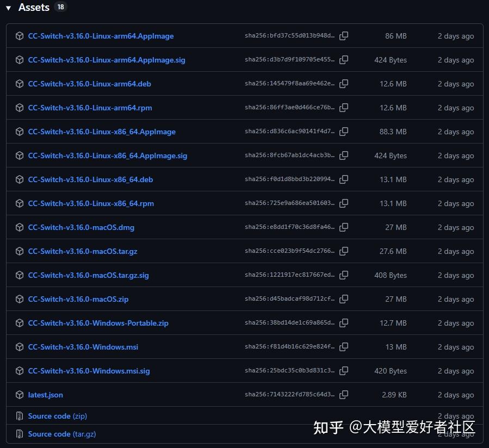Copy sha256 for Linux-x86_64.AppImage
This screenshot has height=448, width=489.
[x=344, y=132]
